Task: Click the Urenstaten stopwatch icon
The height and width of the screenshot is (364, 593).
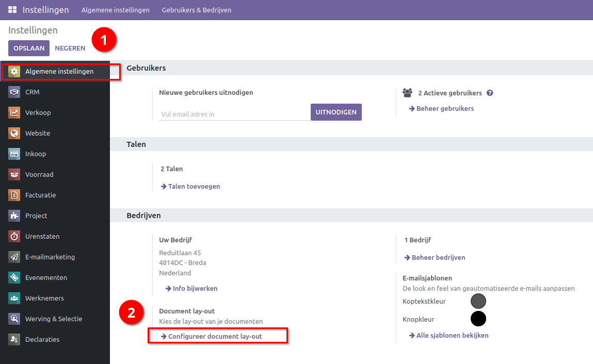Action: click(14, 237)
